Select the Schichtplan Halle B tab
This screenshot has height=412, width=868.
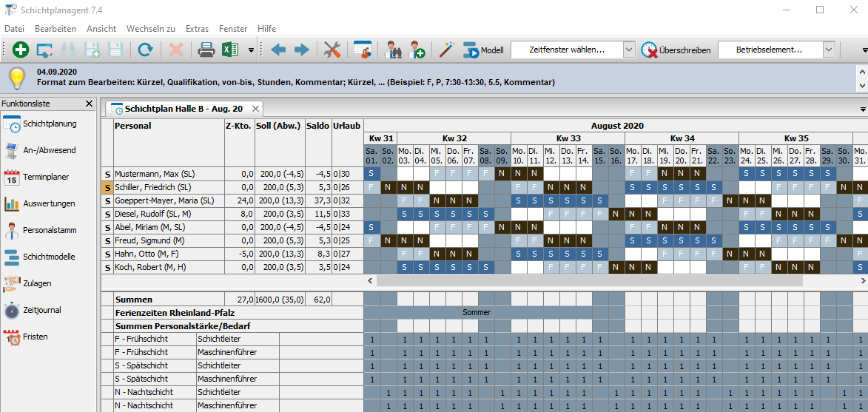coord(181,109)
